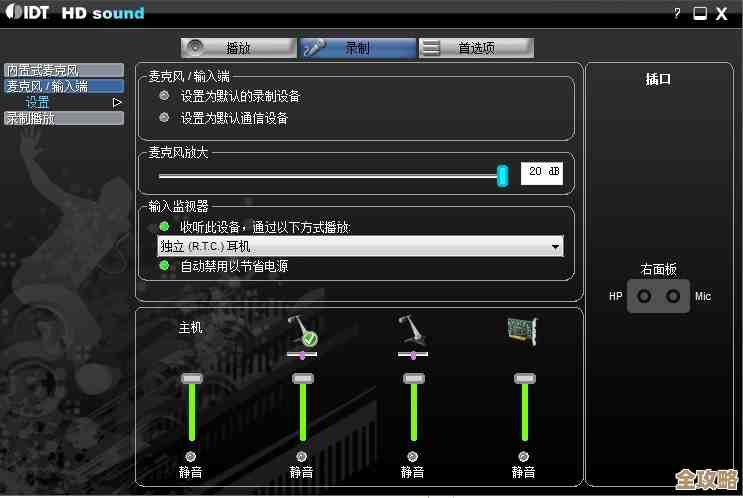743x498 pixels.
Task: Open help with the question mark
Action: 677,13
